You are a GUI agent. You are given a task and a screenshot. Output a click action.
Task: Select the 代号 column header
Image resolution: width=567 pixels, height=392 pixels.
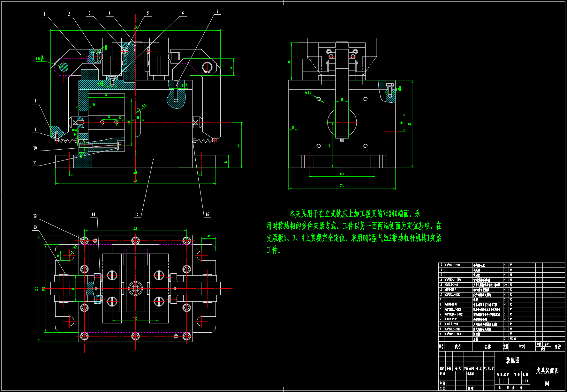coord(458,346)
